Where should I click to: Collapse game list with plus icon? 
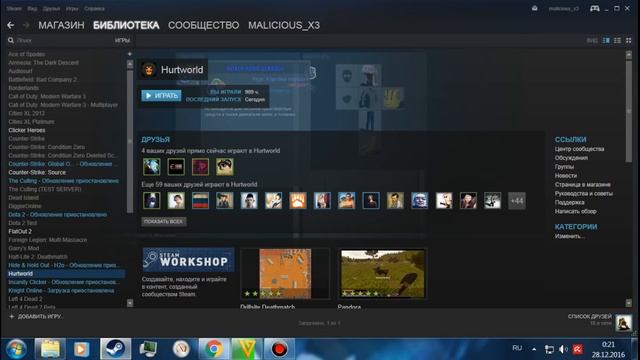click(x=130, y=54)
